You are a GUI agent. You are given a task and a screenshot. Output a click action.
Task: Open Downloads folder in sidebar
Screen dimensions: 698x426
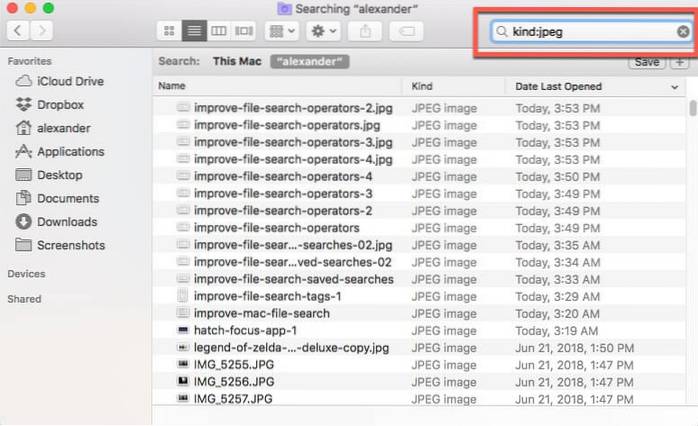[x=67, y=222]
